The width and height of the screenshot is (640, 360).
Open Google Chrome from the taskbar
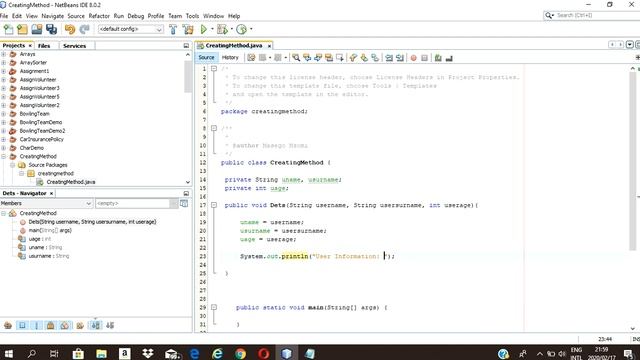[240, 353]
